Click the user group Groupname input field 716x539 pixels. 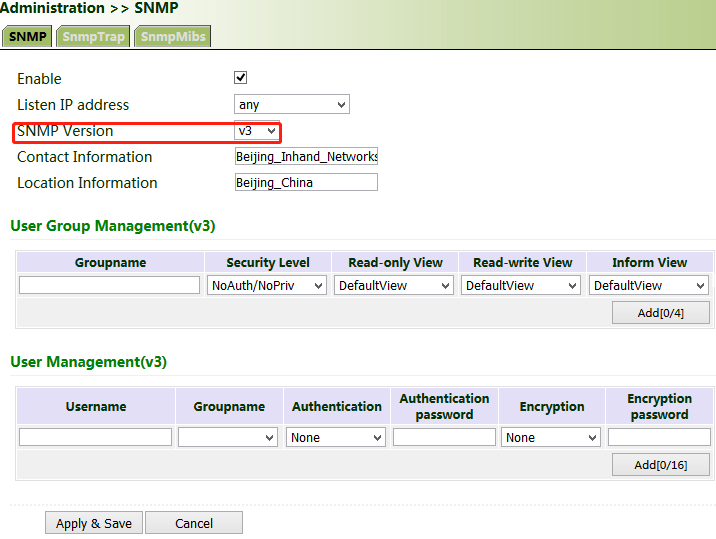pos(110,285)
